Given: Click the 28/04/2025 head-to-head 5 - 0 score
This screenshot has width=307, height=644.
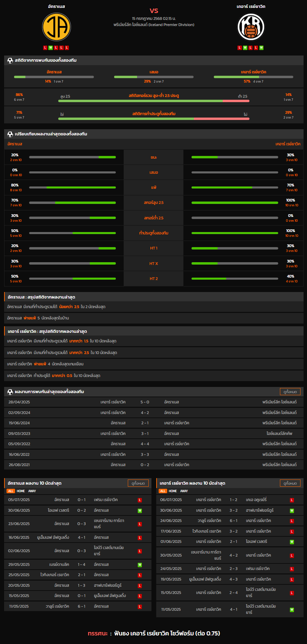Looking at the screenshot, I should coord(145,402).
